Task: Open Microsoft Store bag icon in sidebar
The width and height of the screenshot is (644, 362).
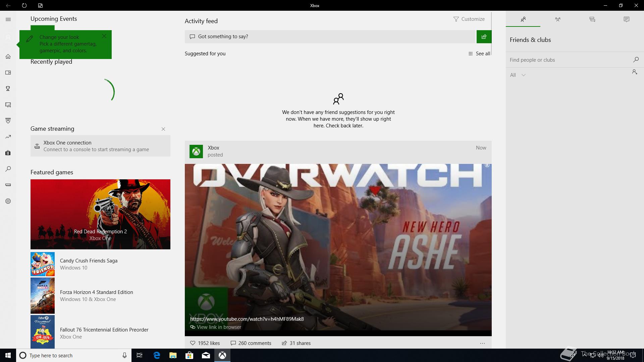Action: 8,153
